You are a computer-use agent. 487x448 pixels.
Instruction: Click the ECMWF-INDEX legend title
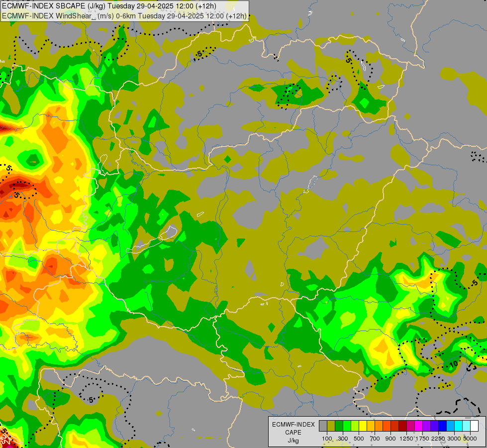[x=293, y=425]
